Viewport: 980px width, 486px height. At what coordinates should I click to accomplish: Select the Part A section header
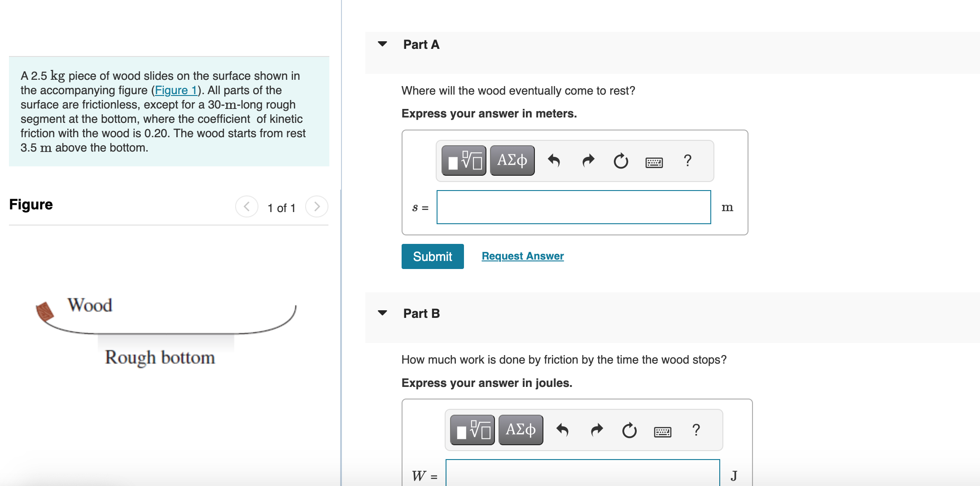click(x=421, y=44)
